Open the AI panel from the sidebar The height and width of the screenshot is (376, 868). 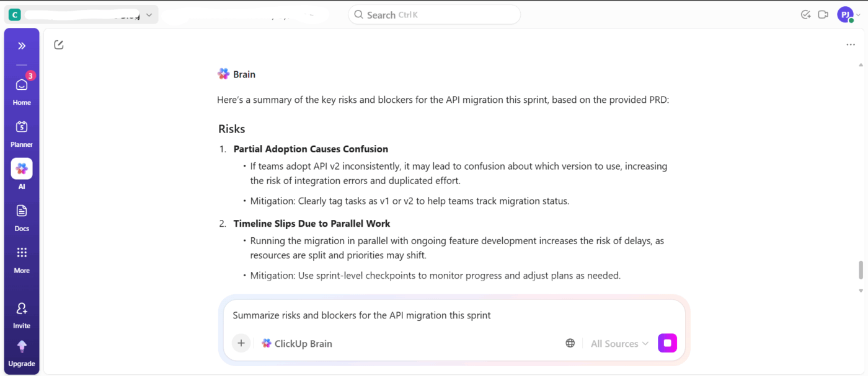21,168
